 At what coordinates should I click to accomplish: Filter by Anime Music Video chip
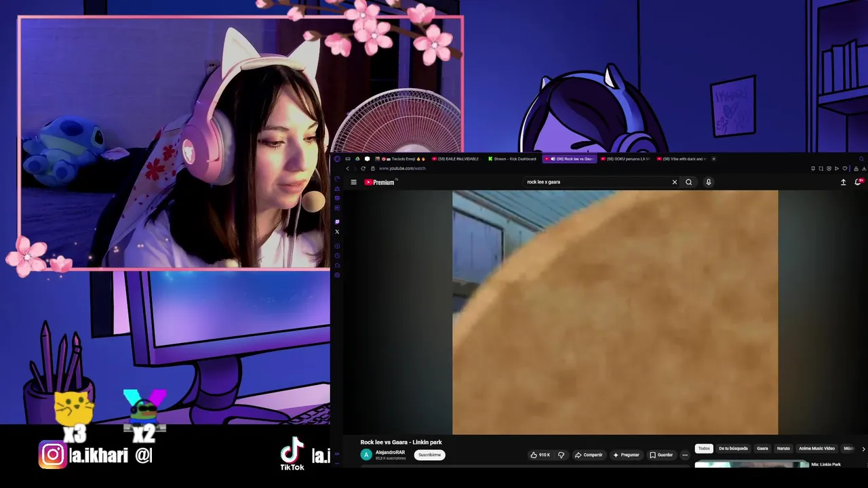pos(816,448)
